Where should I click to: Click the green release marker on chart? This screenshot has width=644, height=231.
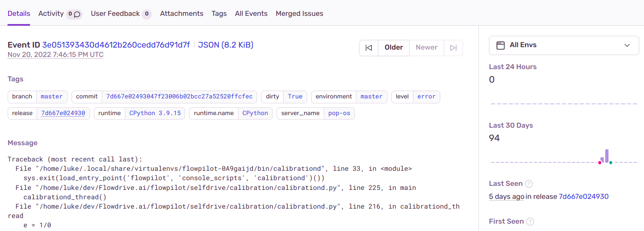click(611, 163)
